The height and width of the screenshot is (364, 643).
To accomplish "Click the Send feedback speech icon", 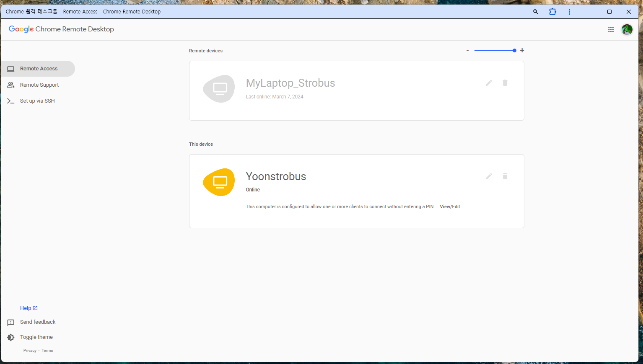I will pos(11,323).
